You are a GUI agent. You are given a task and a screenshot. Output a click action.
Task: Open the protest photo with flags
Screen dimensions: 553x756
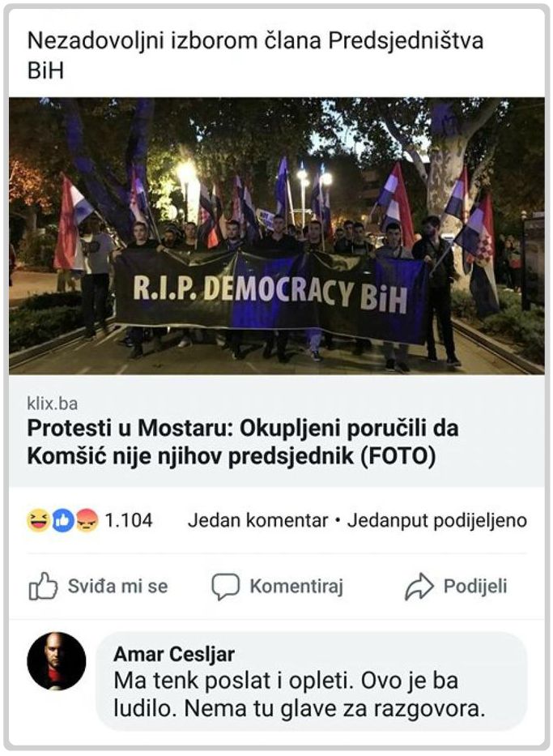pyautogui.click(x=277, y=237)
